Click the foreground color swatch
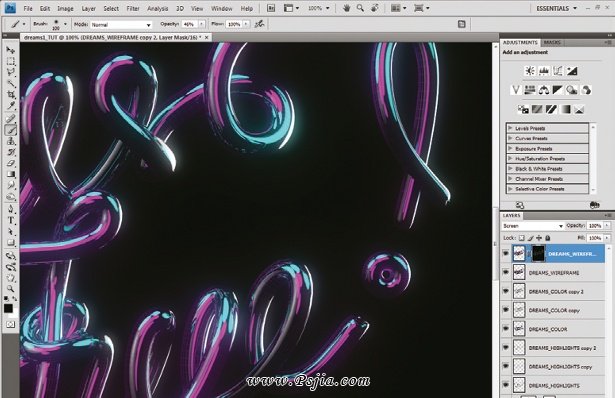615x398 pixels. tap(8, 309)
